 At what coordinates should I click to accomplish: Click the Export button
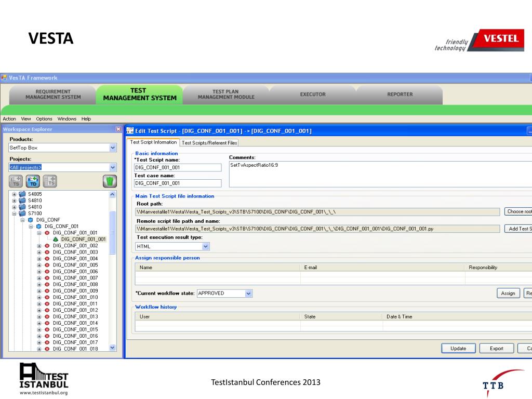pos(497,349)
